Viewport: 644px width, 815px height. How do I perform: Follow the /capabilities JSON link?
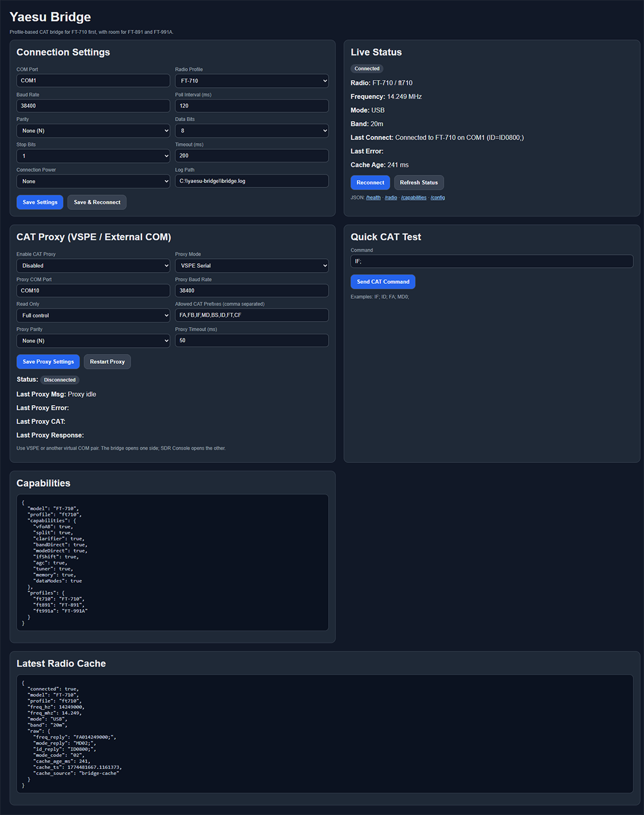point(414,197)
